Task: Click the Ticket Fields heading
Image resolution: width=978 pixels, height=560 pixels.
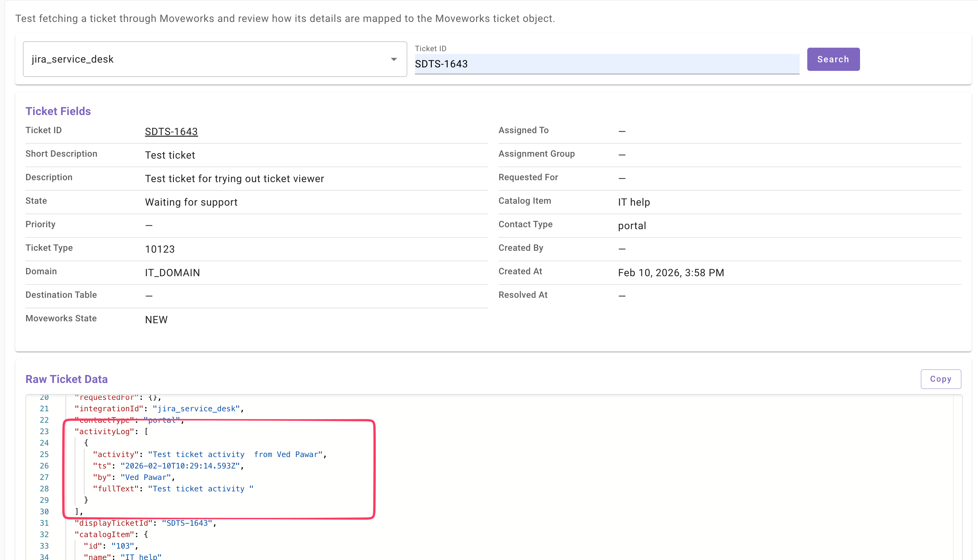Action: [x=58, y=111]
